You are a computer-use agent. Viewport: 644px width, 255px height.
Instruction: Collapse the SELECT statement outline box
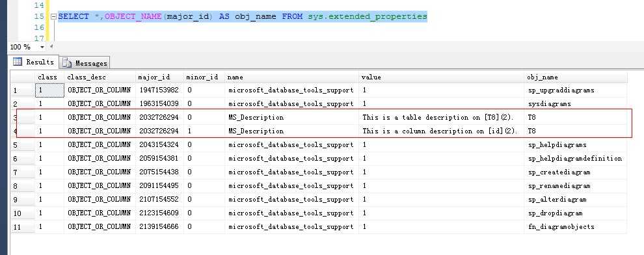pyautogui.click(x=53, y=17)
